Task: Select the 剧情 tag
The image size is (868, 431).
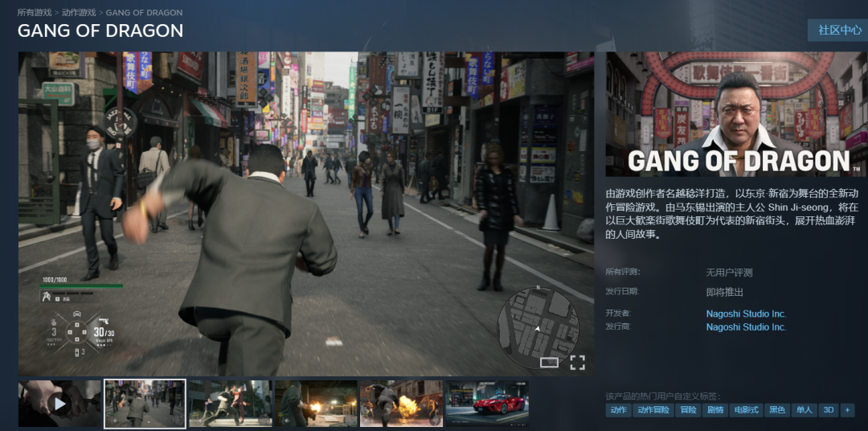Action: pos(717,410)
